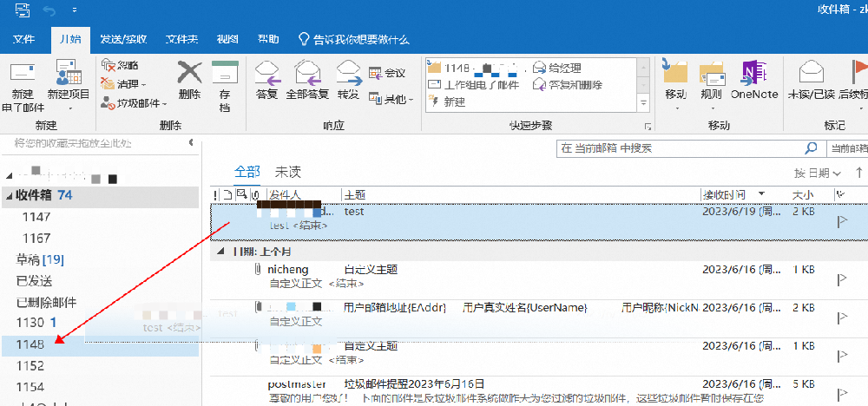This screenshot has height=406, width=868.
Task: Toggle flag on nicheng email
Action: [842, 278]
